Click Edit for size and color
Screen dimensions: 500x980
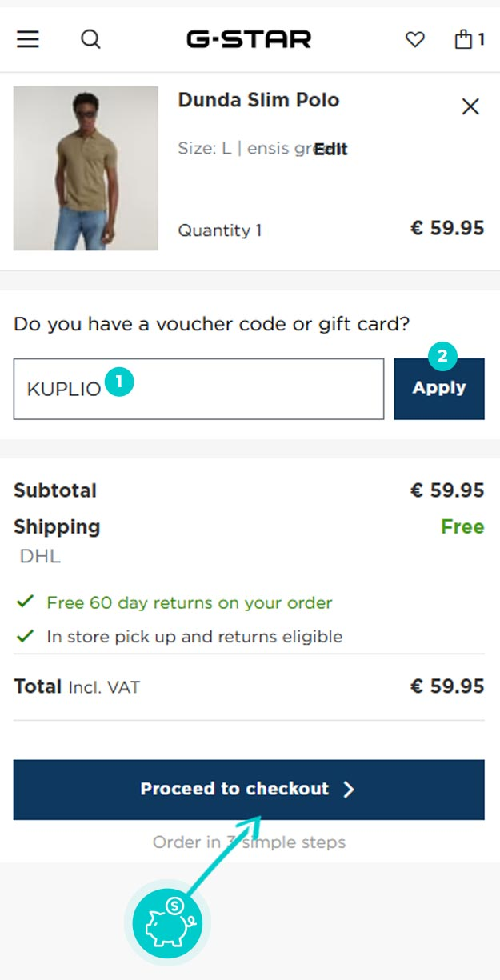[331, 149]
